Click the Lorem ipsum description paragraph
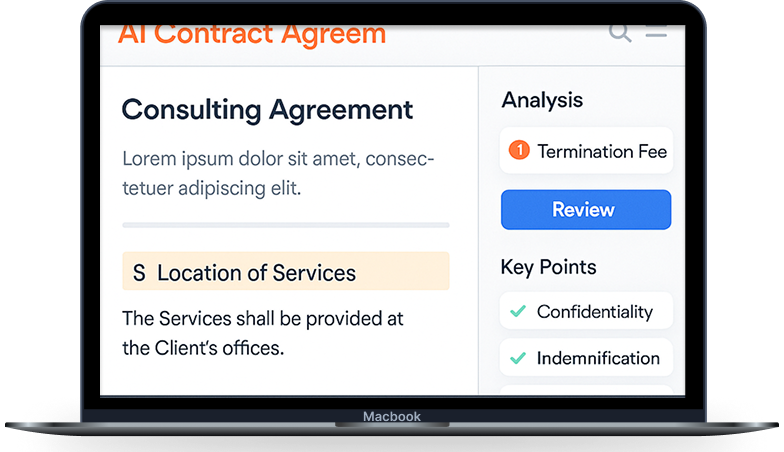784x452 pixels. 278,173
